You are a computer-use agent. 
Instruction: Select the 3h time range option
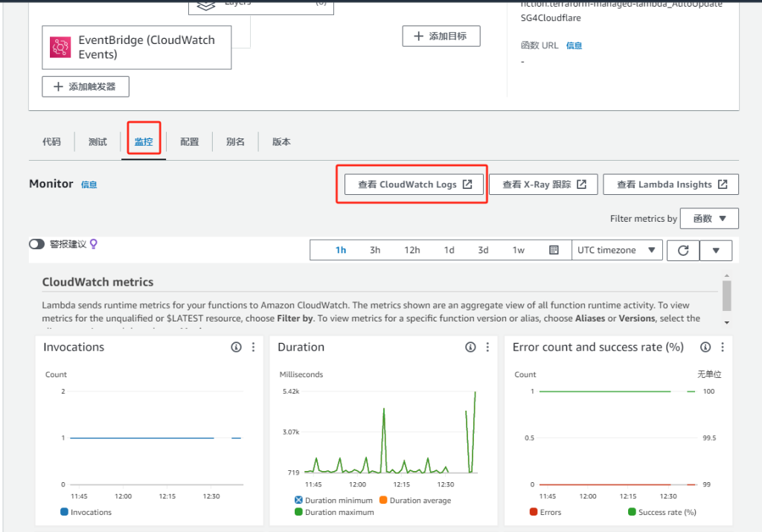[375, 251]
